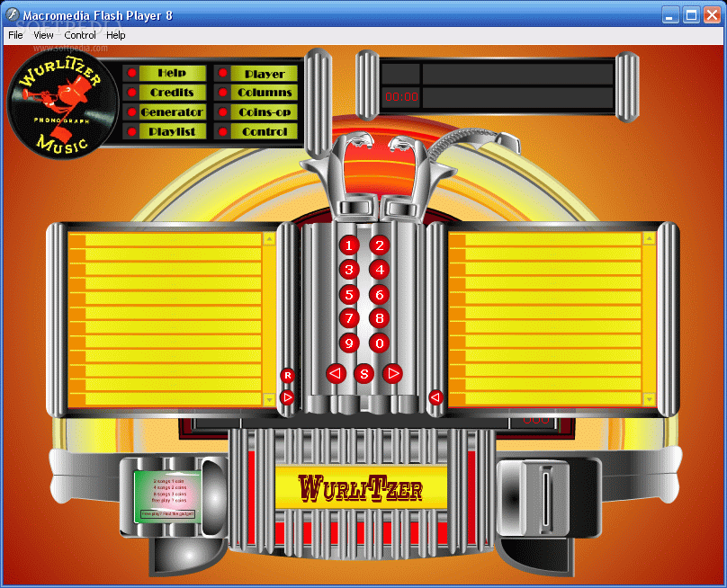Click the red R button
Image resolution: width=727 pixels, height=588 pixels.
pos(287,375)
